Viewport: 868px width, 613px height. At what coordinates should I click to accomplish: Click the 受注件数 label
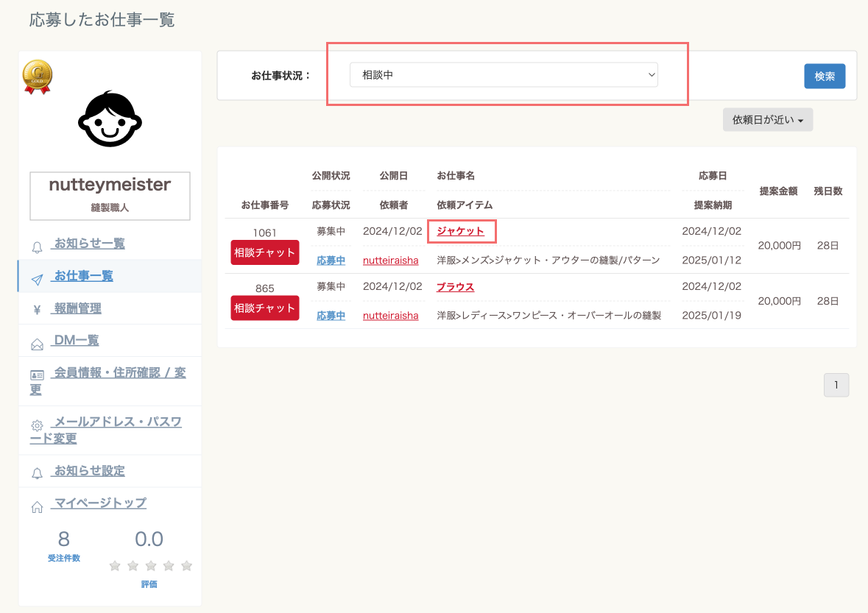[63, 559]
